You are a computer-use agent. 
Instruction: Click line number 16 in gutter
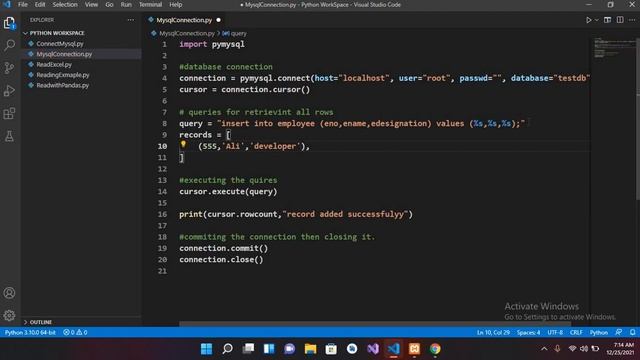click(x=162, y=214)
